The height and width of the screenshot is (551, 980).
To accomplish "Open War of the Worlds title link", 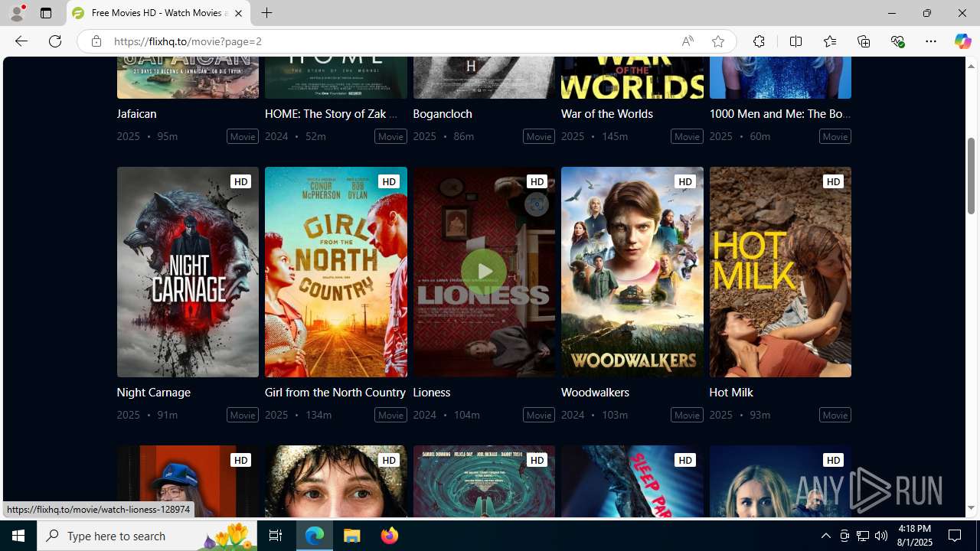I will [607, 113].
